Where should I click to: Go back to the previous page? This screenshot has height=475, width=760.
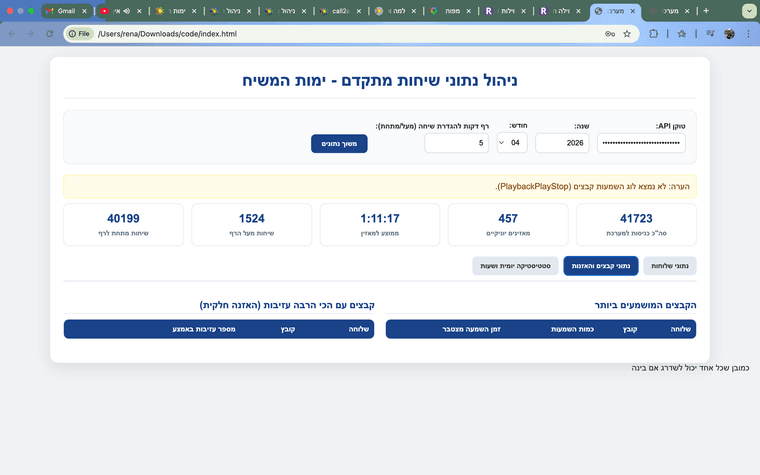point(12,33)
